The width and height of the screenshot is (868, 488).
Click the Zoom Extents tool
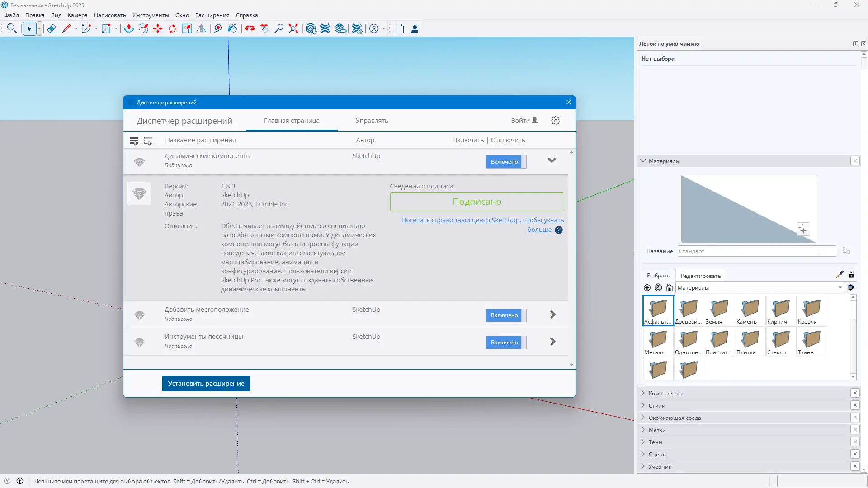(293, 29)
